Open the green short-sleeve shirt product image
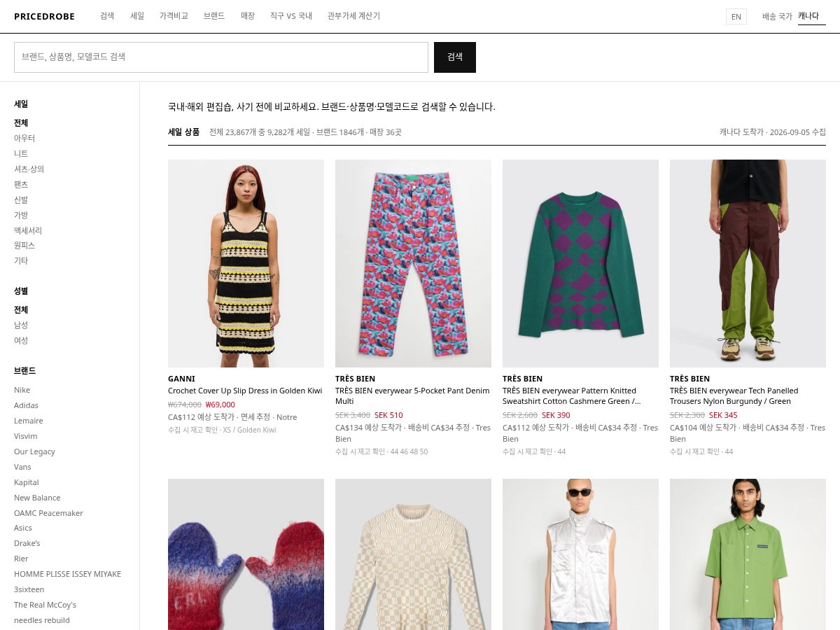The width and height of the screenshot is (840, 630). tap(748, 554)
